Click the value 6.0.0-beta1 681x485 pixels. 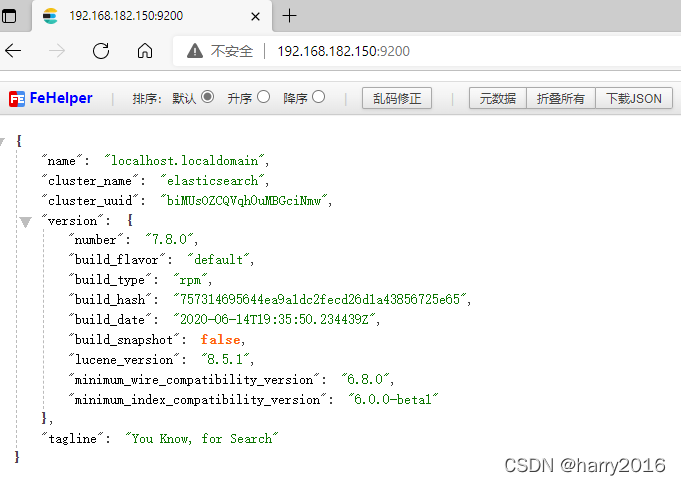click(x=393, y=399)
